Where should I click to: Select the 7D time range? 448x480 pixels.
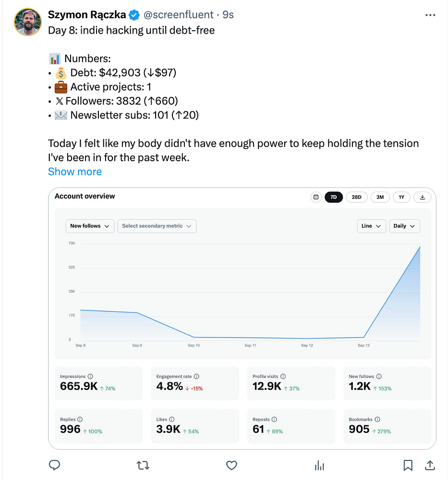tap(334, 197)
